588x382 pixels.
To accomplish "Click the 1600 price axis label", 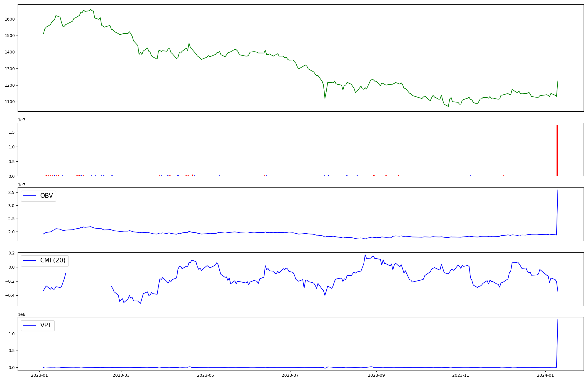I will tap(10, 19).
